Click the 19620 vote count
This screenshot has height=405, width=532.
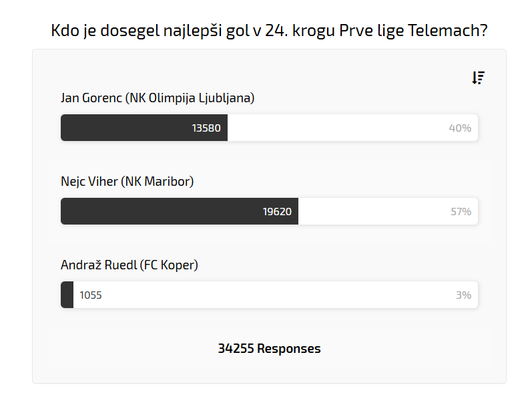(x=277, y=211)
